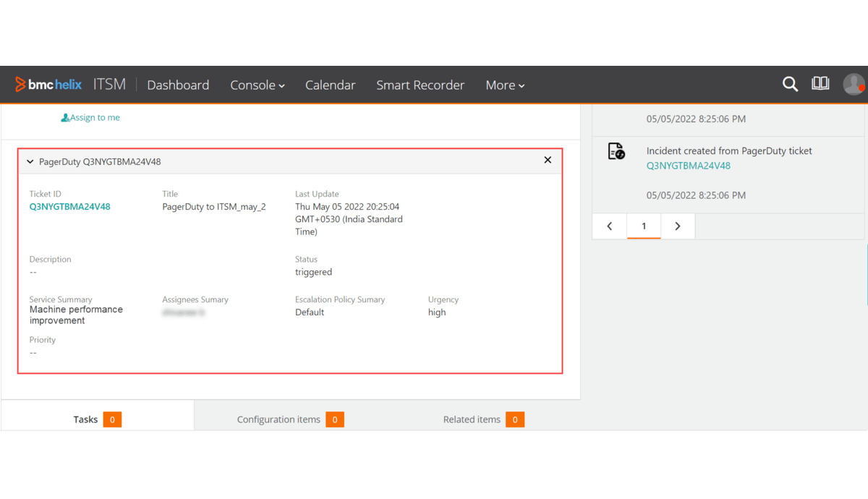Open the Dashboard menu item
Screen dimensions: 868x499
point(178,85)
